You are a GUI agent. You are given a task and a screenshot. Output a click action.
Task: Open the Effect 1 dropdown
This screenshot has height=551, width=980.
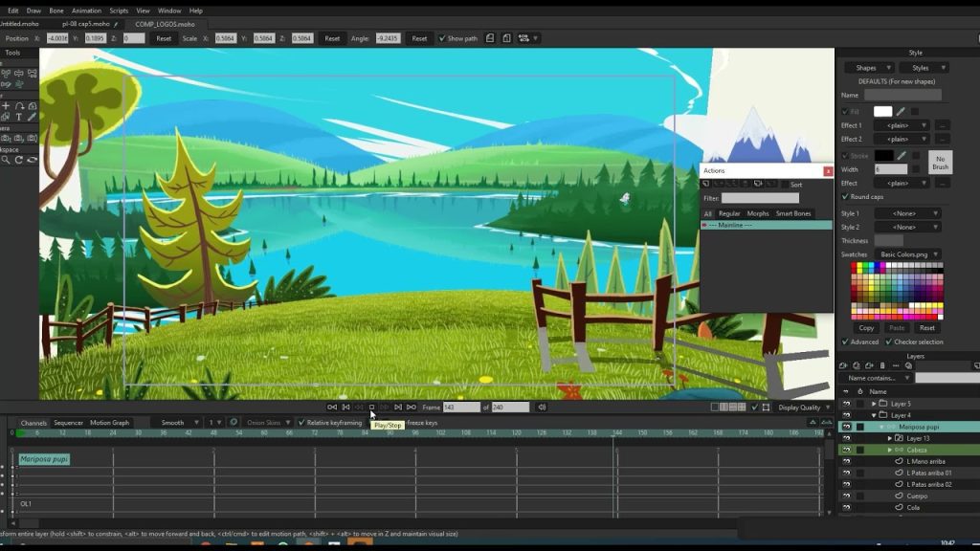[x=902, y=125]
